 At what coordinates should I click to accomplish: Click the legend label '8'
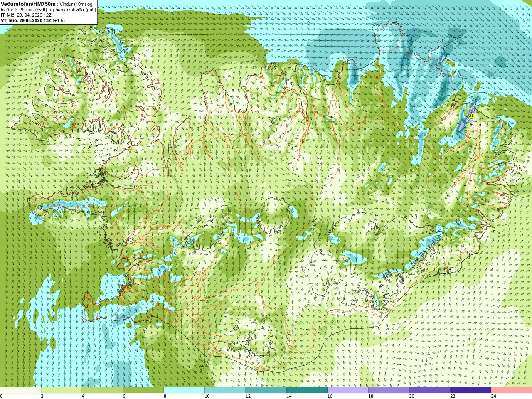click(x=165, y=396)
